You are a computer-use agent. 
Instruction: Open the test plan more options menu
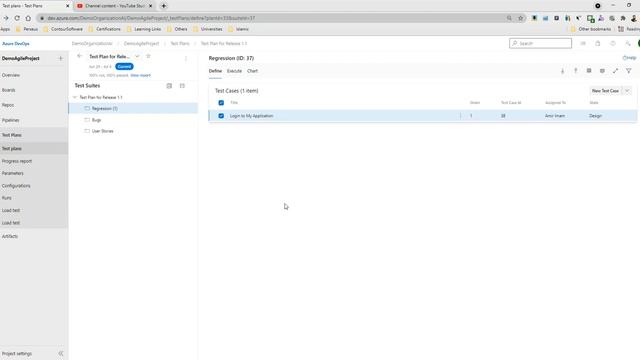coord(186,58)
